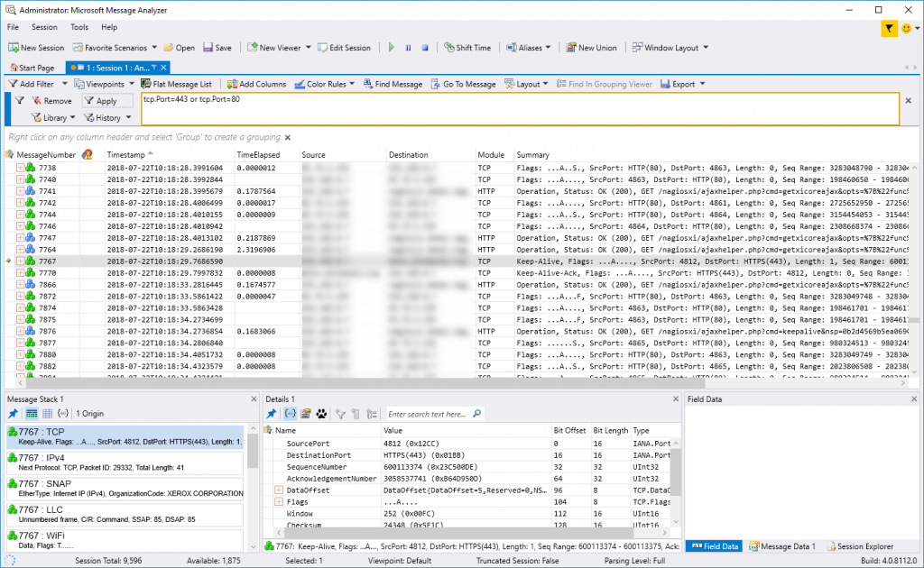Select the 7767 : IPv4 layer in Message Stack
Viewport: 924px width, 568px height.
coord(125,463)
